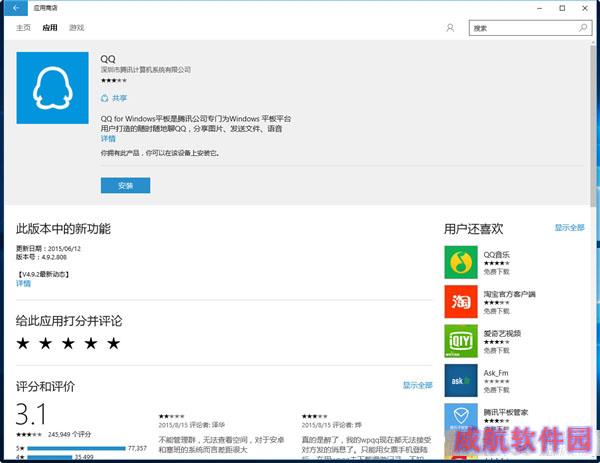Minimize the 应用商店 window
This screenshot has height=463, width=600.
[540, 8]
